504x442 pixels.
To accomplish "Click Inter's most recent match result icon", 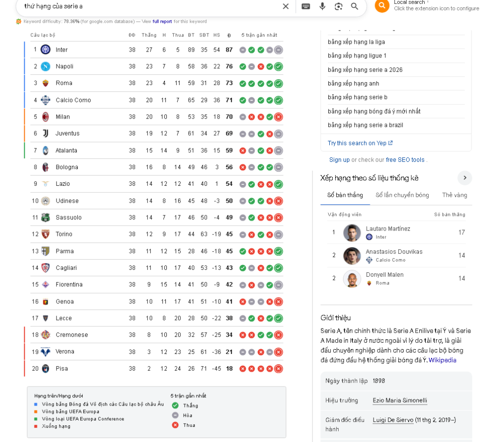I will (279, 50).
